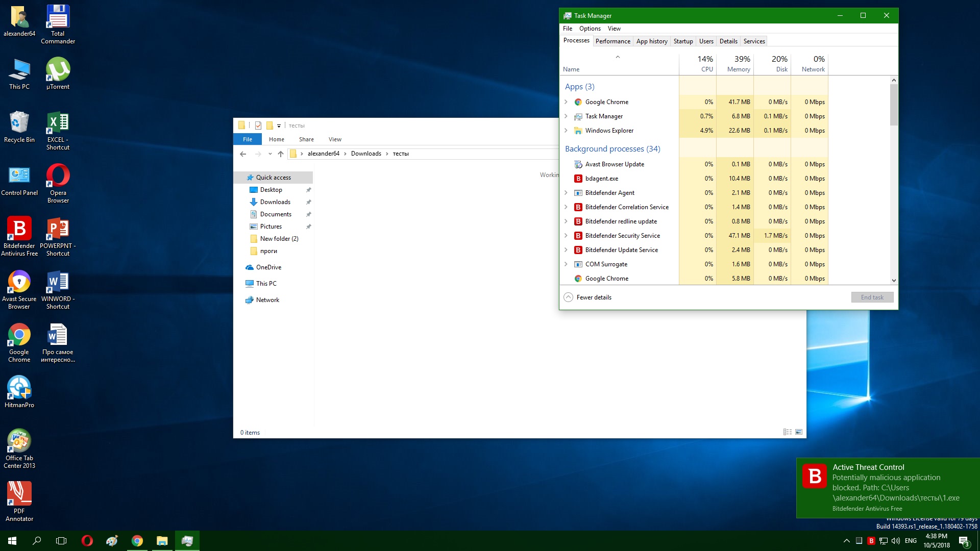Click Bitdefender icon in system tray
The height and width of the screenshot is (551, 980).
pyautogui.click(x=871, y=541)
